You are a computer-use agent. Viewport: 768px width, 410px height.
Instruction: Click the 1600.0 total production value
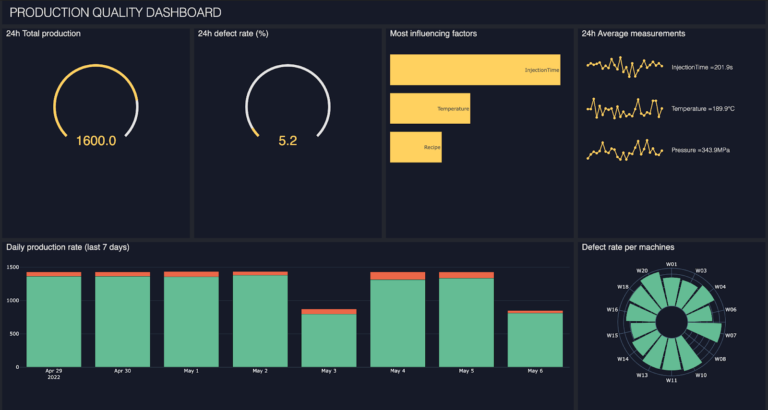[96, 141]
